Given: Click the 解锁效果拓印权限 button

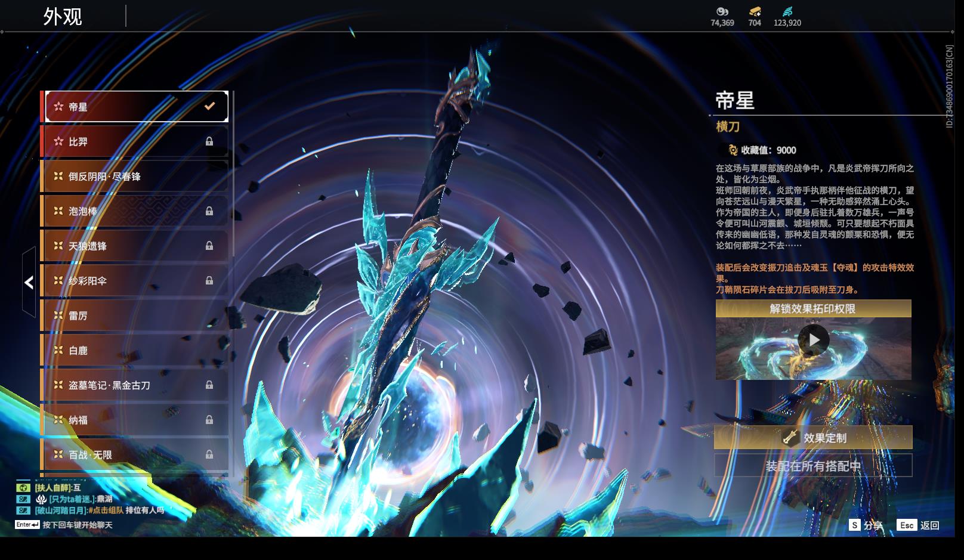Looking at the screenshot, I should (x=813, y=308).
